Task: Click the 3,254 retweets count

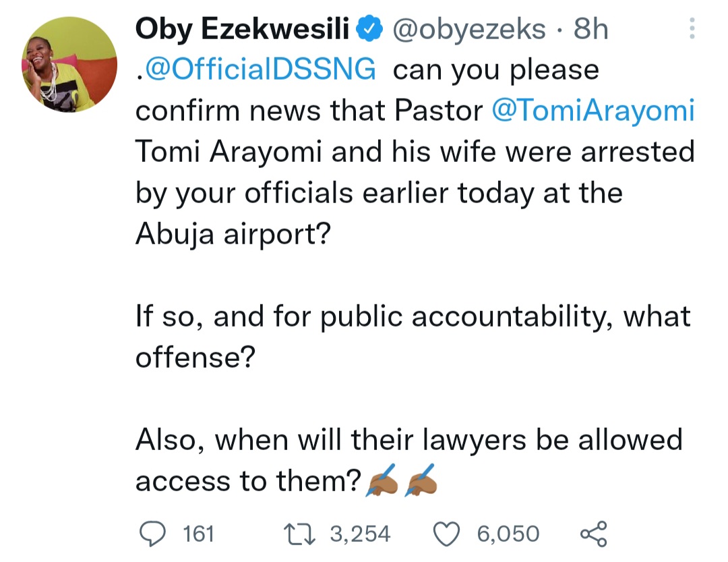Action: [x=360, y=534]
